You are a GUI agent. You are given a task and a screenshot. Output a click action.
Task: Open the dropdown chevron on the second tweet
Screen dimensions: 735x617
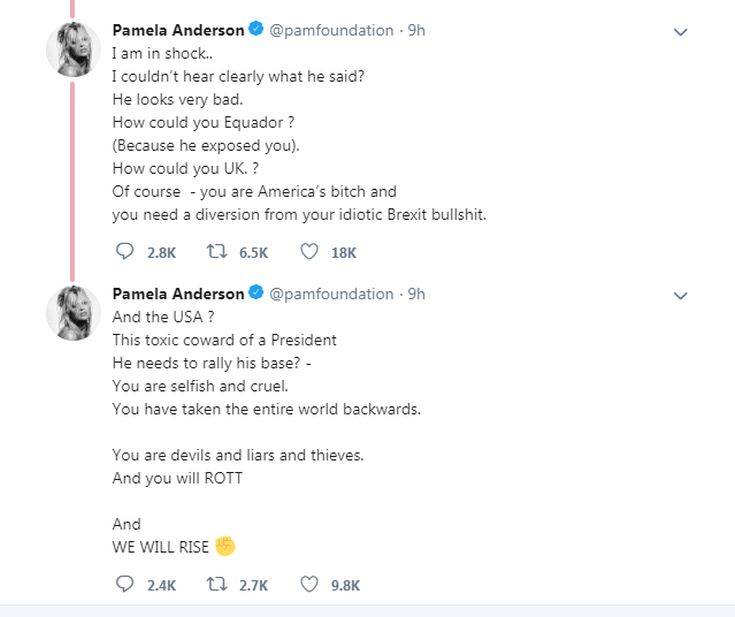point(680,296)
